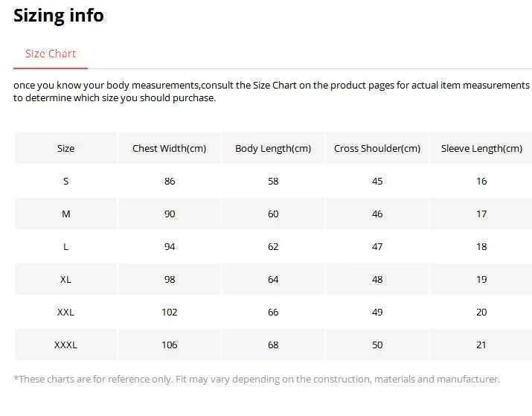This screenshot has width=532, height=416.
Task: Click cross shoulder value 48
Action: [x=377, y=279]
